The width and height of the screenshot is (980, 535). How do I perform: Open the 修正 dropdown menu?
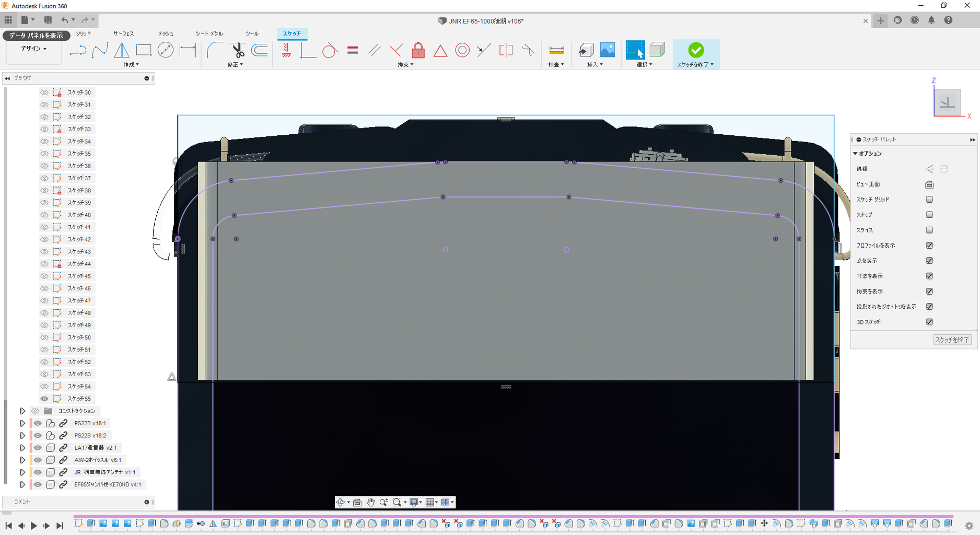point(236,65)
